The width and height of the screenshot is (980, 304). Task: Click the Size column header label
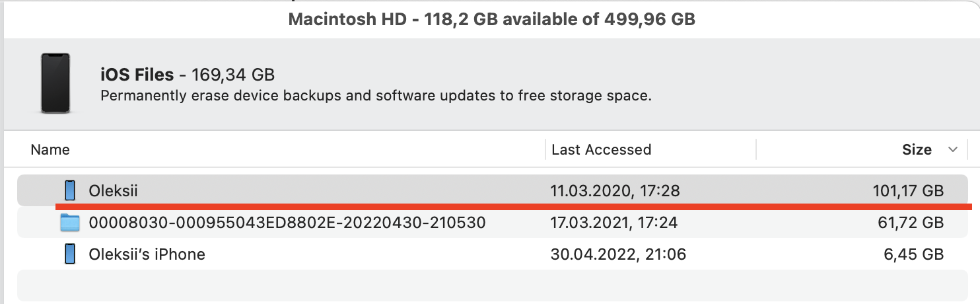917,150
